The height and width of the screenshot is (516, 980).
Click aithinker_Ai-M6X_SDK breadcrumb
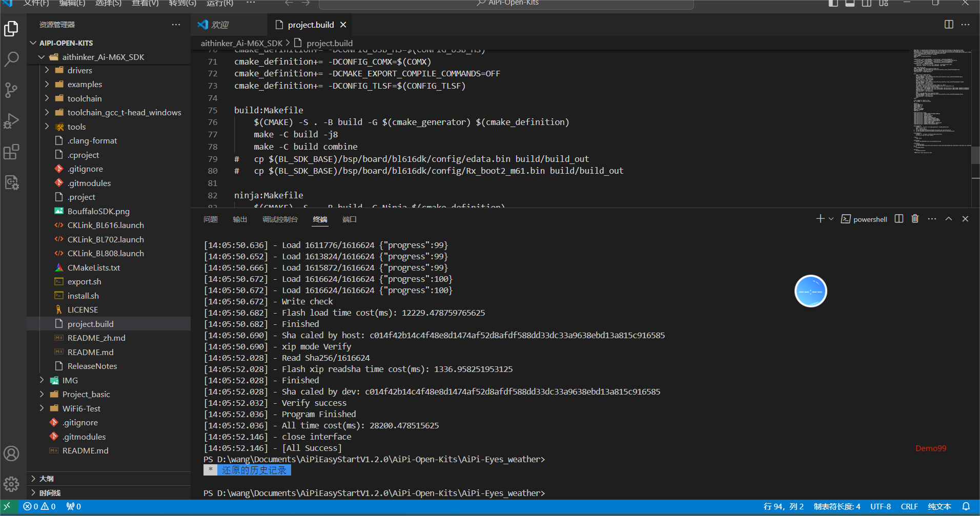point(241,43)
